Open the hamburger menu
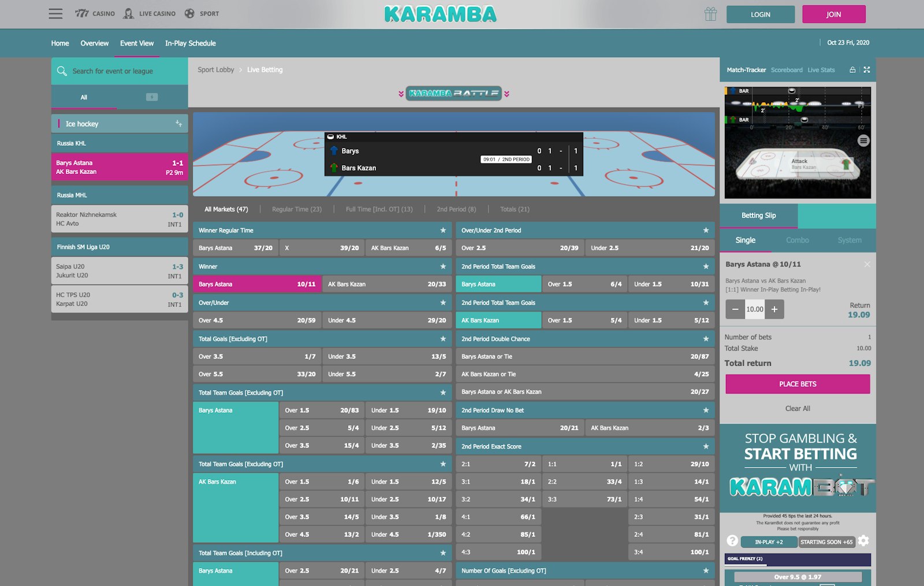Screen dimensions: 924x586 (55, 13)
